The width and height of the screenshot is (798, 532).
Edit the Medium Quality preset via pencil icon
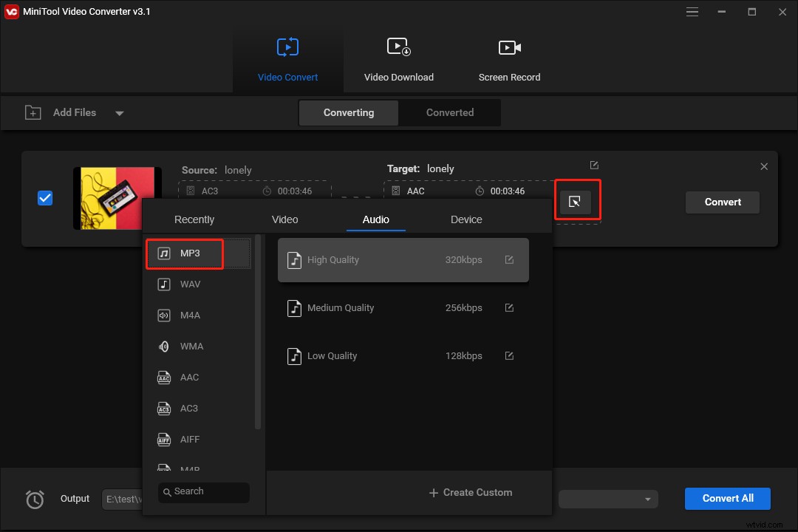509,307
